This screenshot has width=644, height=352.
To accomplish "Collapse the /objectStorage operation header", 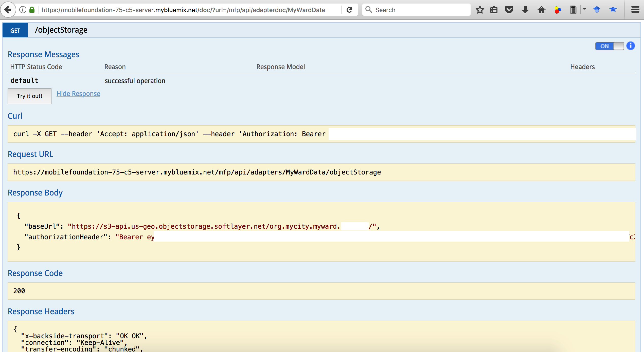I will (x=61, y=30).
